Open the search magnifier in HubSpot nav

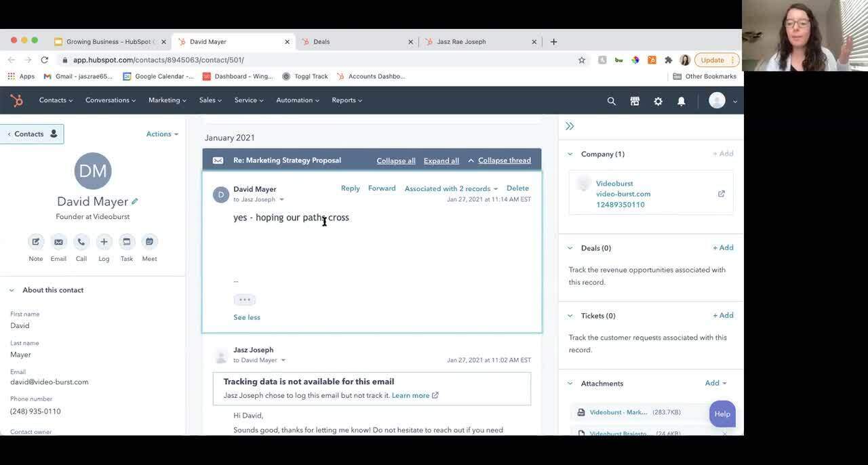[x=612, y=101]
